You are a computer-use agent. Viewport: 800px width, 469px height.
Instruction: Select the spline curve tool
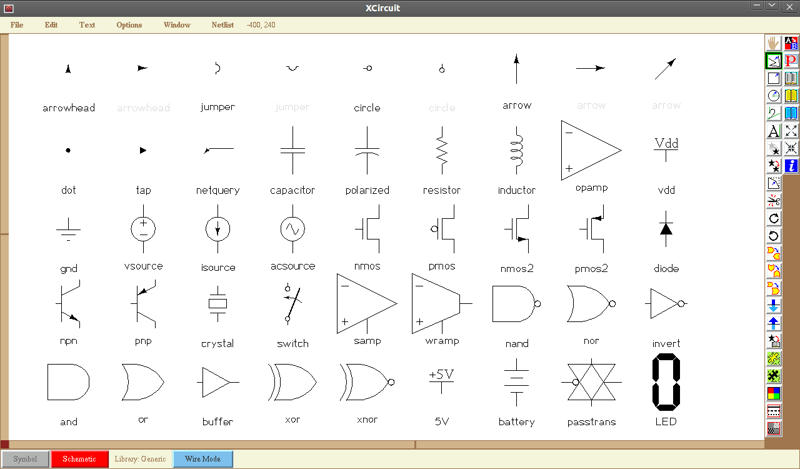773,113
